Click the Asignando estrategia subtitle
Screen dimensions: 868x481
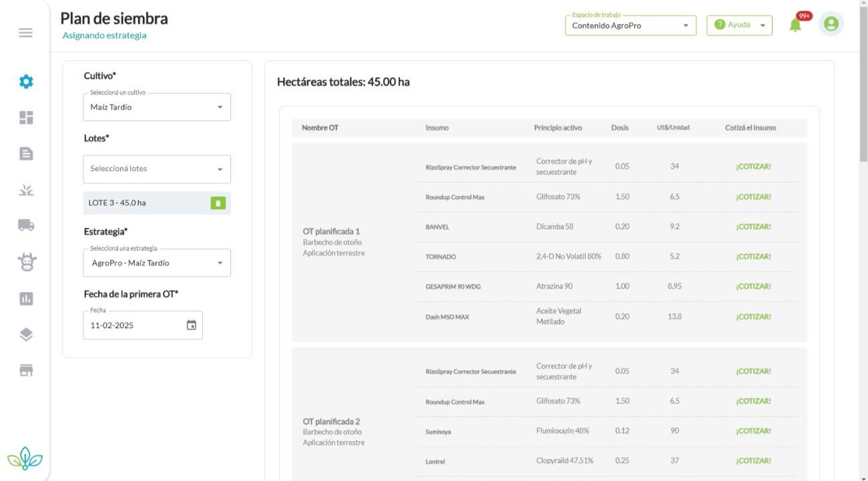[105, 35]
